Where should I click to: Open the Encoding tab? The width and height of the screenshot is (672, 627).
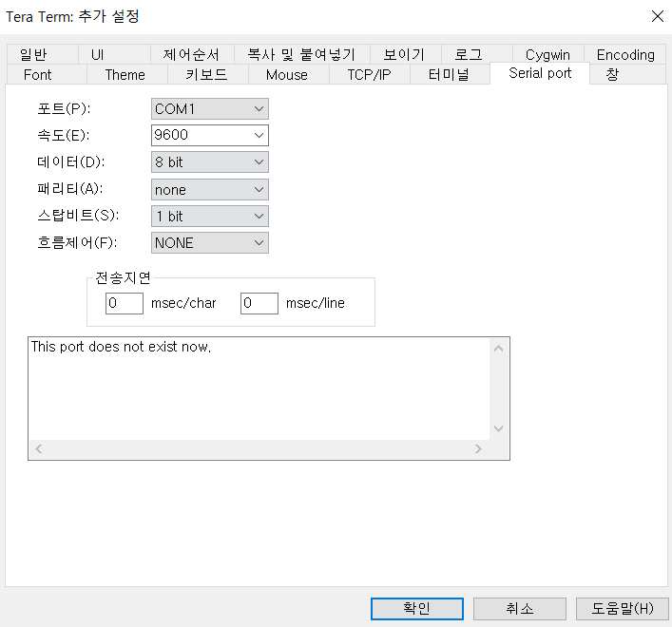point(625,54)
